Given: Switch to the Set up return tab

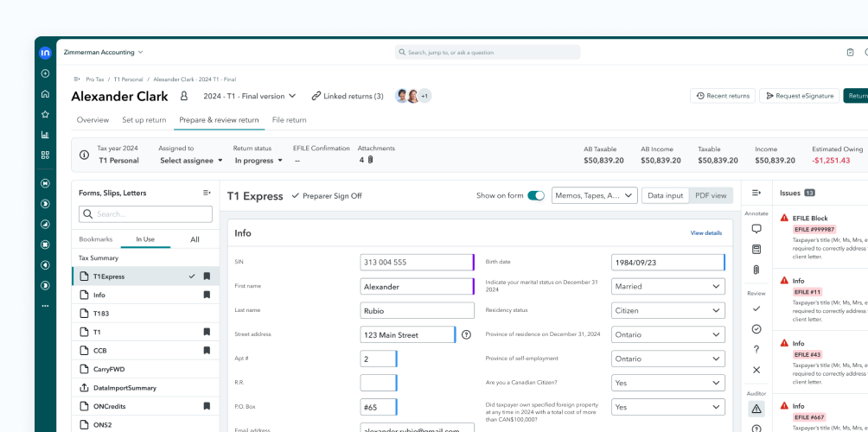Looking at the screenshot, I should click(144, 120).
